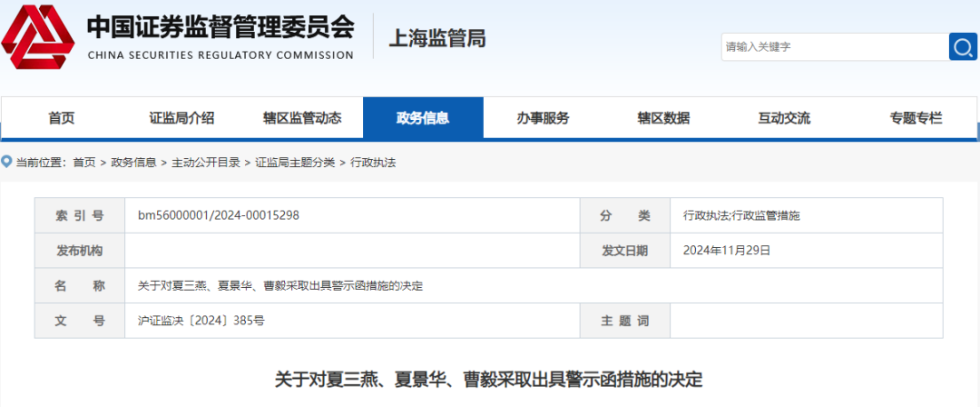The width and height of the screenshot is (980, 407).
Task: Click the index number bm56000001/2024-00015298
Action: (219, 215)
